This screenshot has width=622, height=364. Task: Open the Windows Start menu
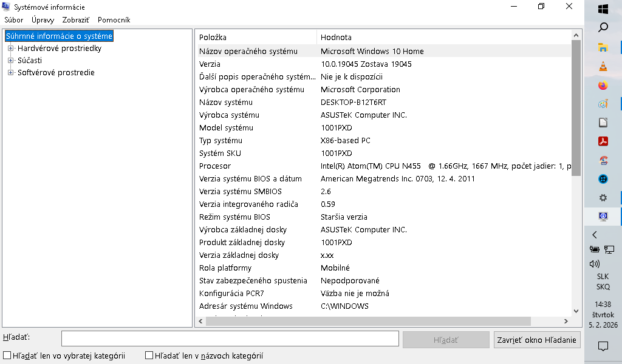coord(603,9)
